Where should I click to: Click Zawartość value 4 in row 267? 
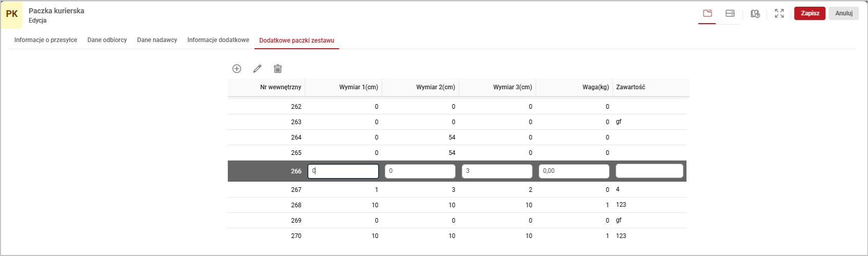618,189
